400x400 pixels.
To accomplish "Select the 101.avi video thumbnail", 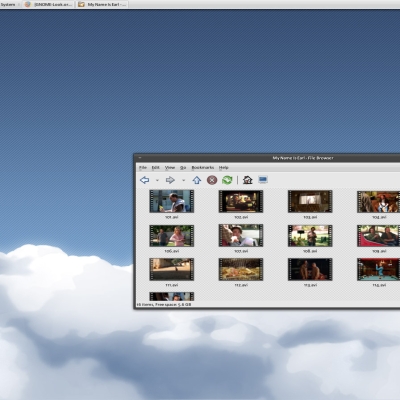I will click(172, 201).
